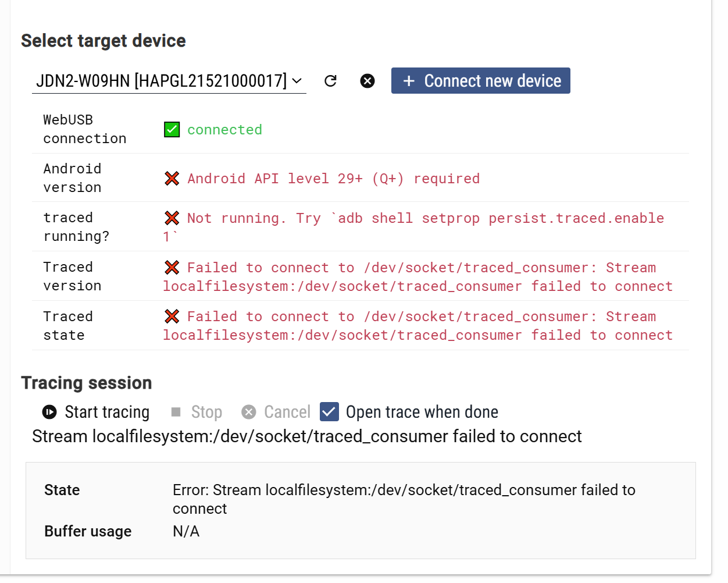Screen dimensions: 728x583
Task: Click the Start tracing play icon
Action: pyautogui.click(x=49, y=412)
